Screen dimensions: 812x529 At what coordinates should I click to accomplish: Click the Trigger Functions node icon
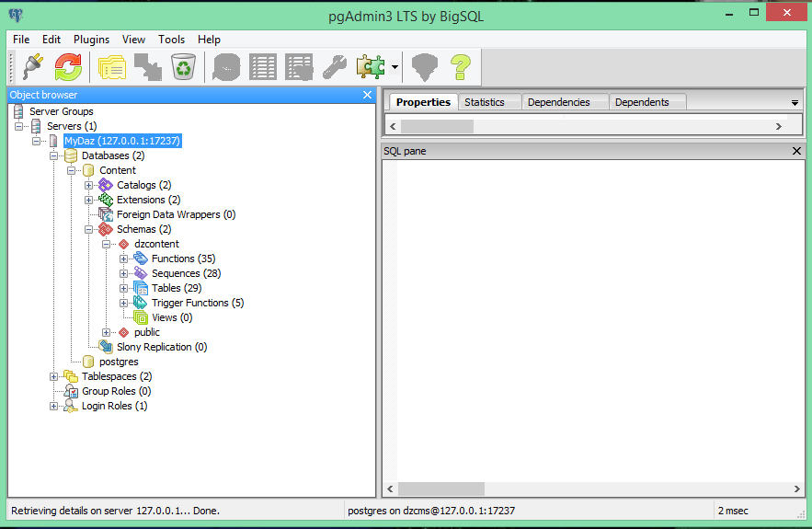click(141, 303)
